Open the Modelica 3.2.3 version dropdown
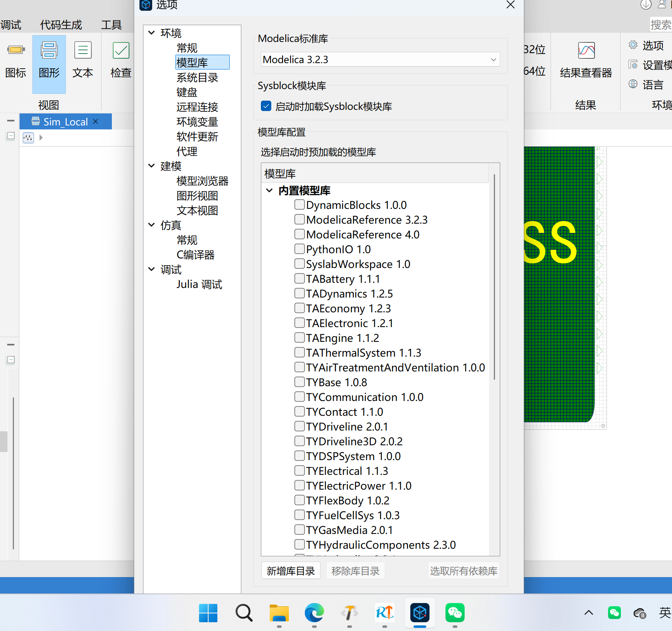This screenshot has width=672, height=631. click(x=380, y=60)
